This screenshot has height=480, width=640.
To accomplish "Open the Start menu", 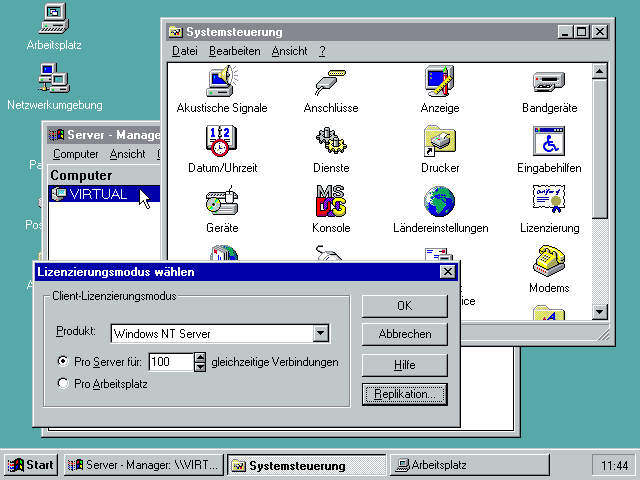I will pyautogui.click(x=31, y=465).
